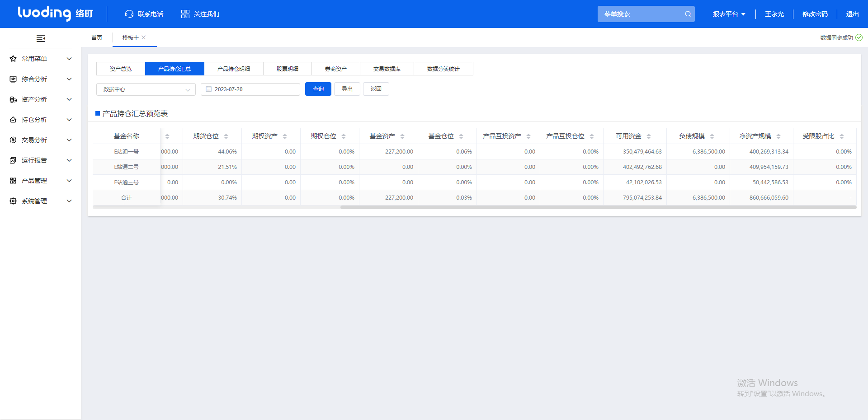
Task: Sort by 基金资产 column
Action: click(402, 136)
